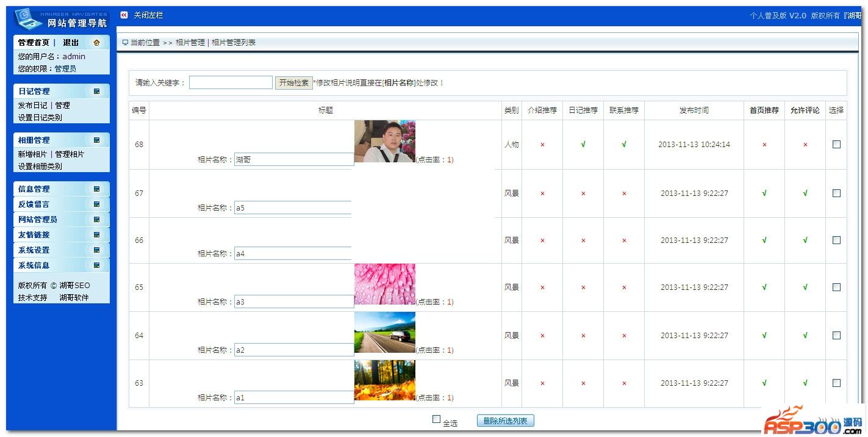Check the select box for row 66

point(836,240)
